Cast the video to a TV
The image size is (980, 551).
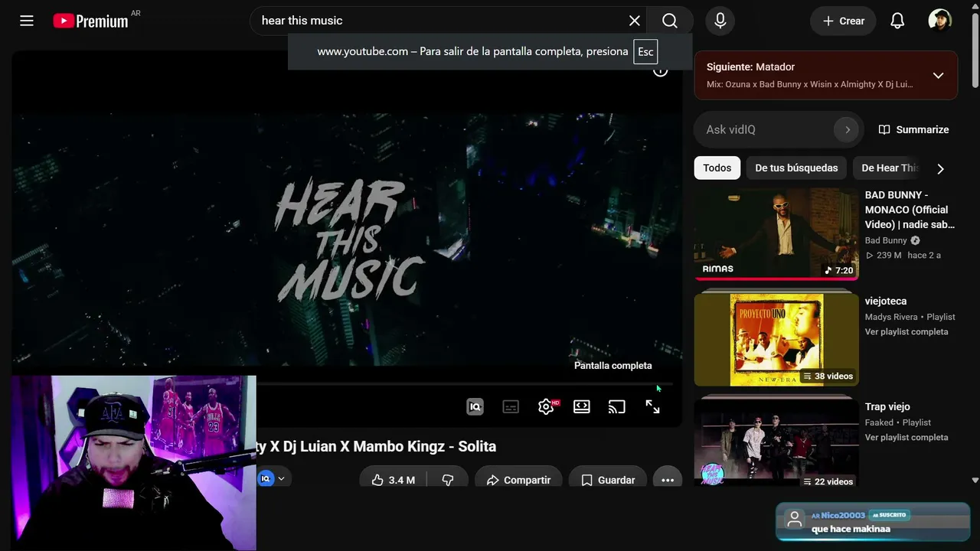coord(617,407)
